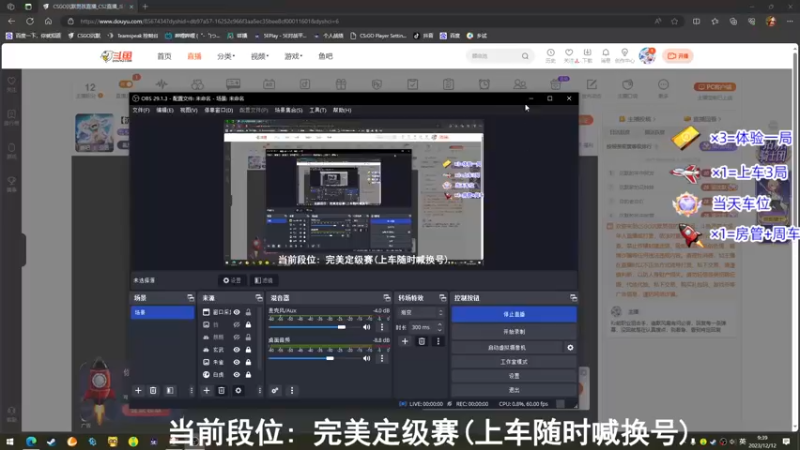Open 场景 panel overflow three-dot menu

pos(191,391)
